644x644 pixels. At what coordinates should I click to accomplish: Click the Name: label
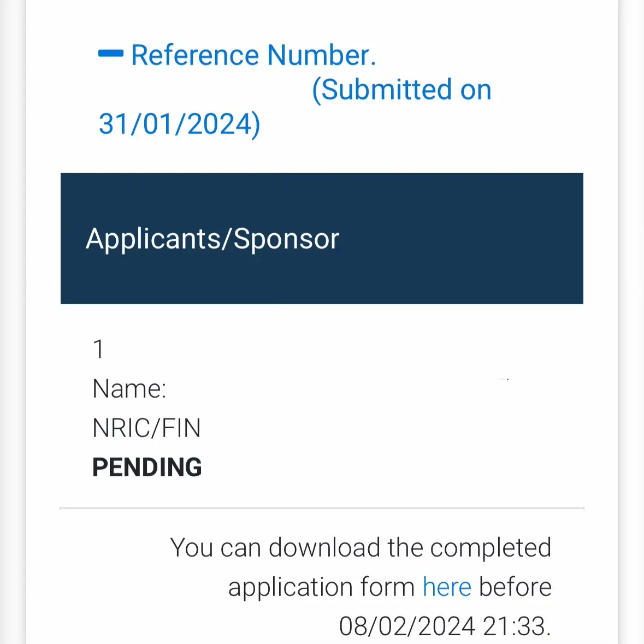pos(129,388)
